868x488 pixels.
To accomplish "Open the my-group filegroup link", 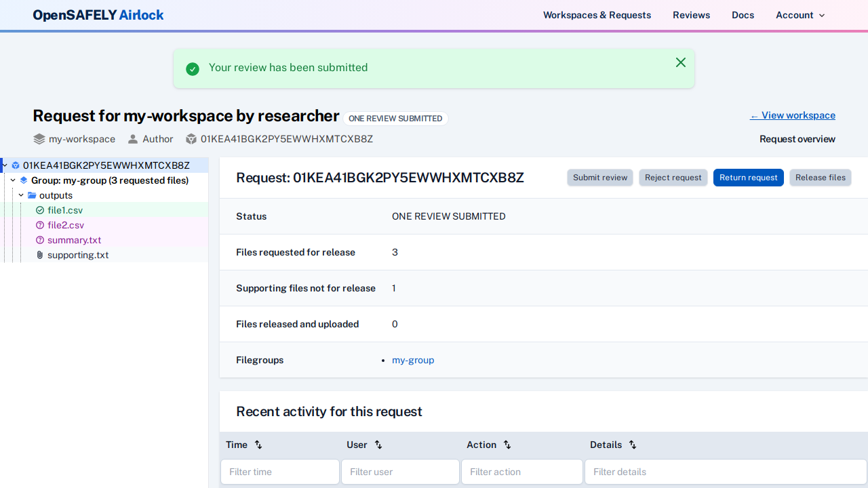I will click(413, 360).
